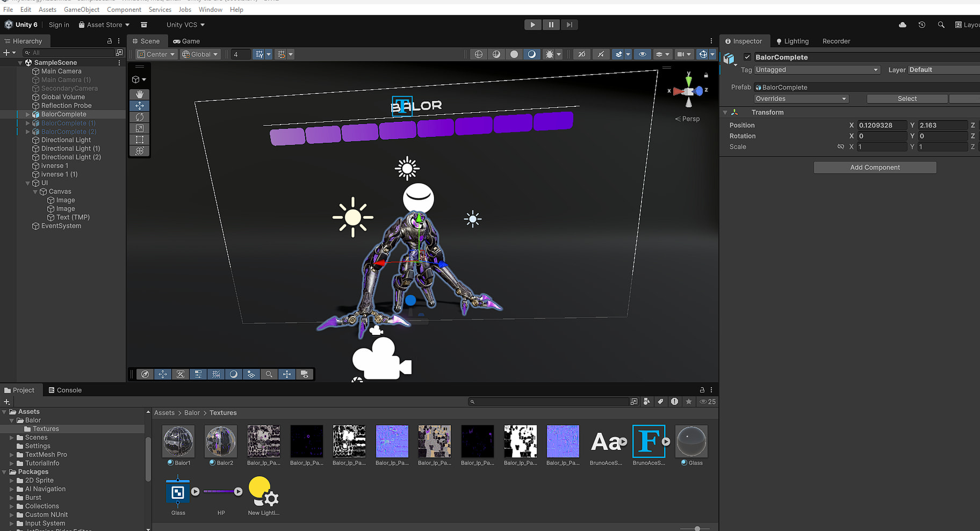Select the Hand tool in scene toolbar
980x531 pixels.
140,94
